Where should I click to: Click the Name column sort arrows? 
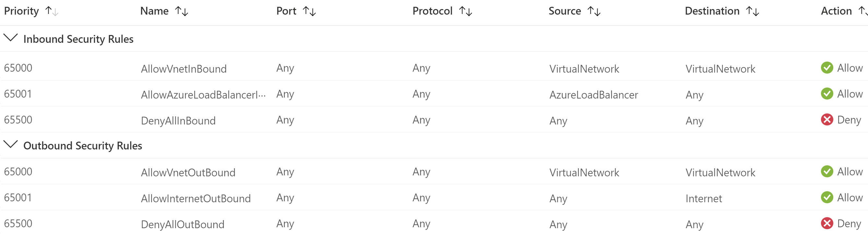[182, 11]
